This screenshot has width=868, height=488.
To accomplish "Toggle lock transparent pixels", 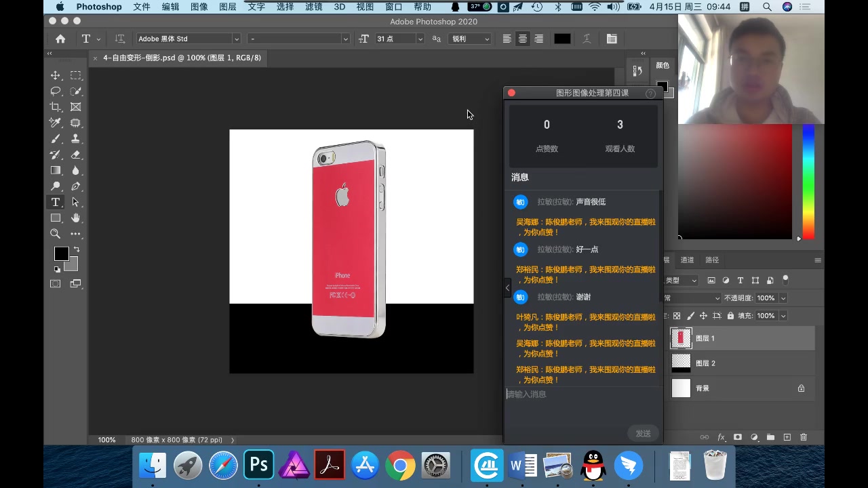I will click(x=676, y=316).
